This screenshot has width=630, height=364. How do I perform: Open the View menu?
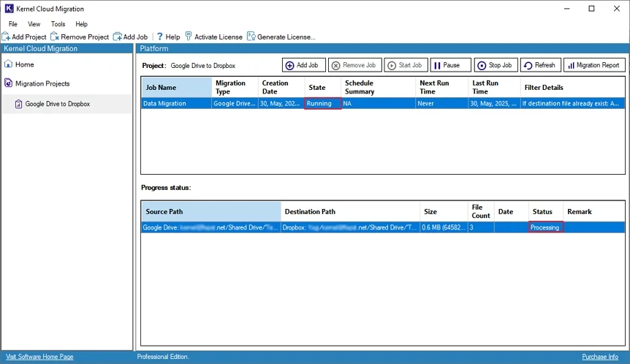[34, 24]
